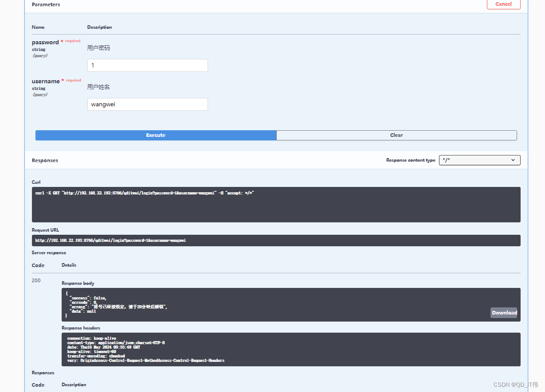The image size is (545, 392).
Task: Click the password parameter label
Action: (45, 43)
